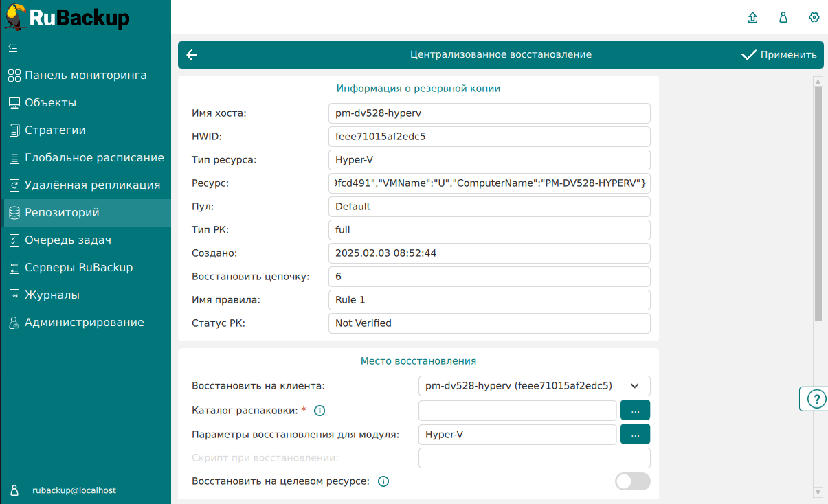Show info for Восстановить на целевом ресурсе
This screenshot has height=504, width=828.
[x=383, y=481]
